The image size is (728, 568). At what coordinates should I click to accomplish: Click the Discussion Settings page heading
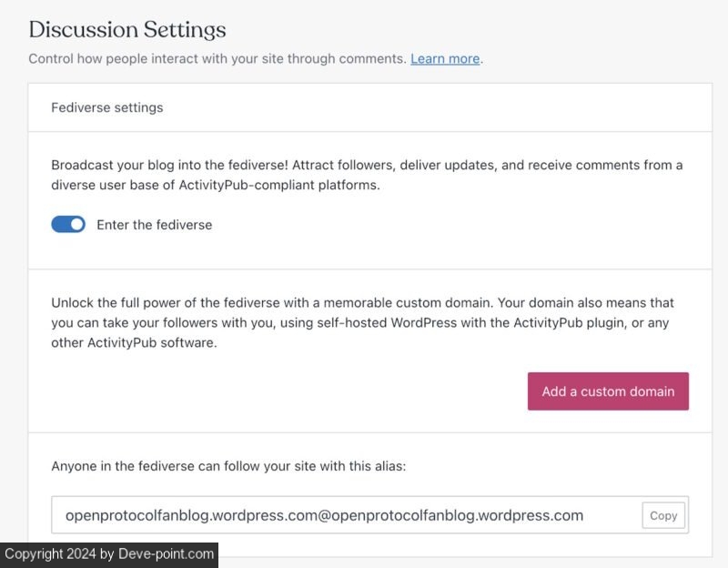(127, 29)
